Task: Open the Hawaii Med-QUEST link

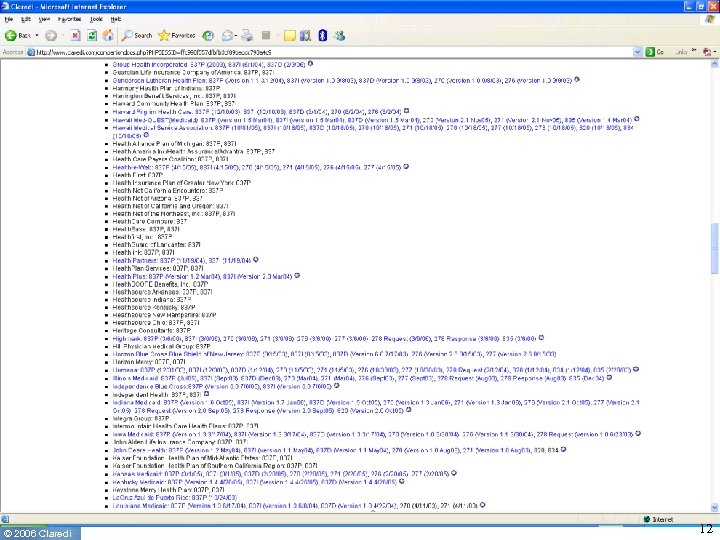Action: (372, 120)
